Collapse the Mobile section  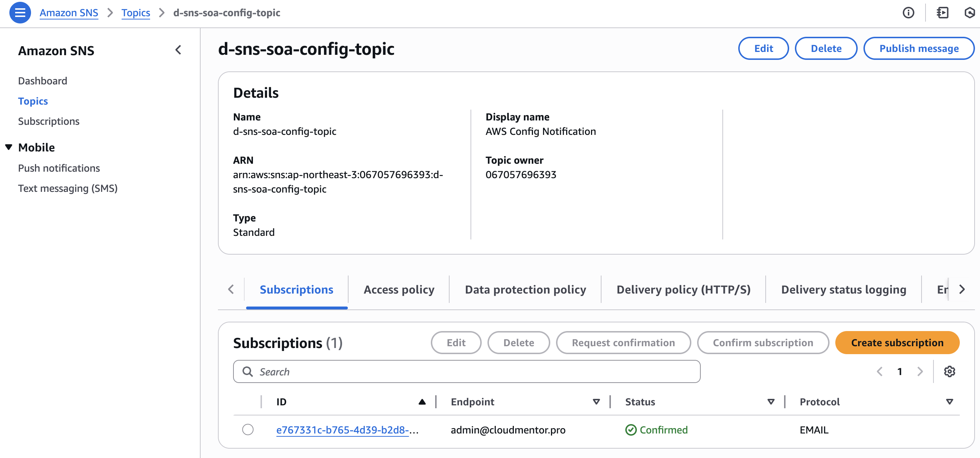click(9, 147)
